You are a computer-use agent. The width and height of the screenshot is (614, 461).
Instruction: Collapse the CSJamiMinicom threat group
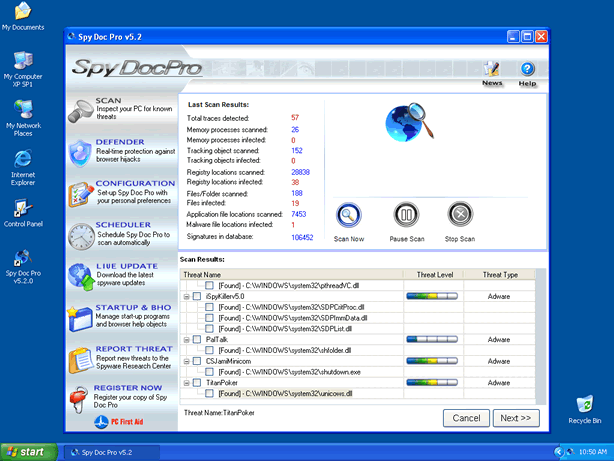(x=186, y=361)
